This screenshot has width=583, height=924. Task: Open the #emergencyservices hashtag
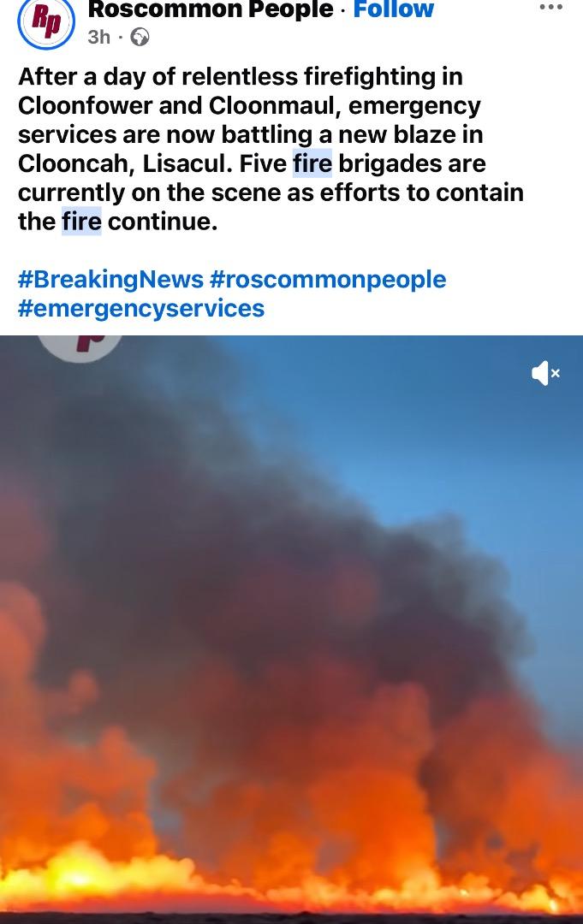(x=141, y=308)
